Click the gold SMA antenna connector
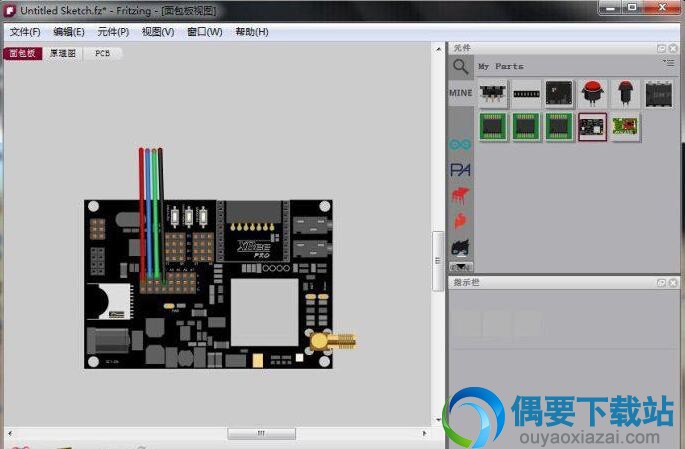The width and height of the screenshot is (685, 449). (x=333, y=342)
